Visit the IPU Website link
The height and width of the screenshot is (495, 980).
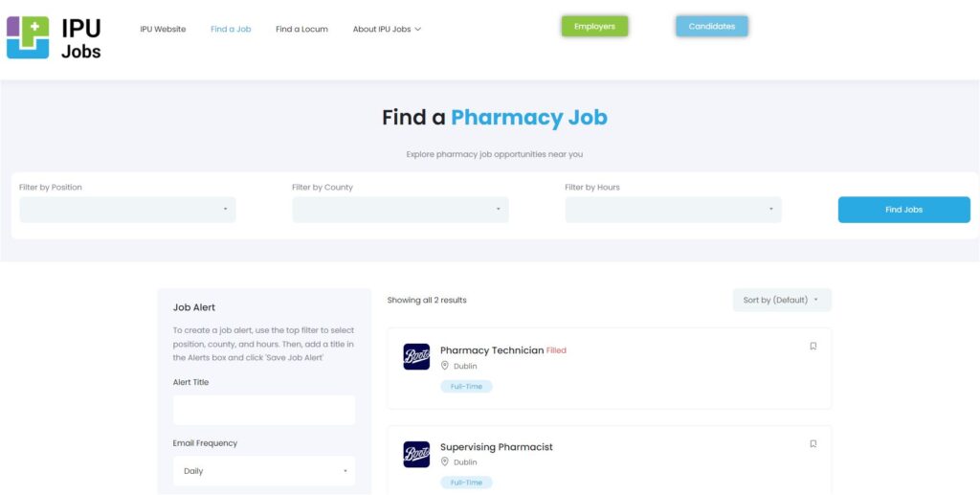click(x=163, y=29)
